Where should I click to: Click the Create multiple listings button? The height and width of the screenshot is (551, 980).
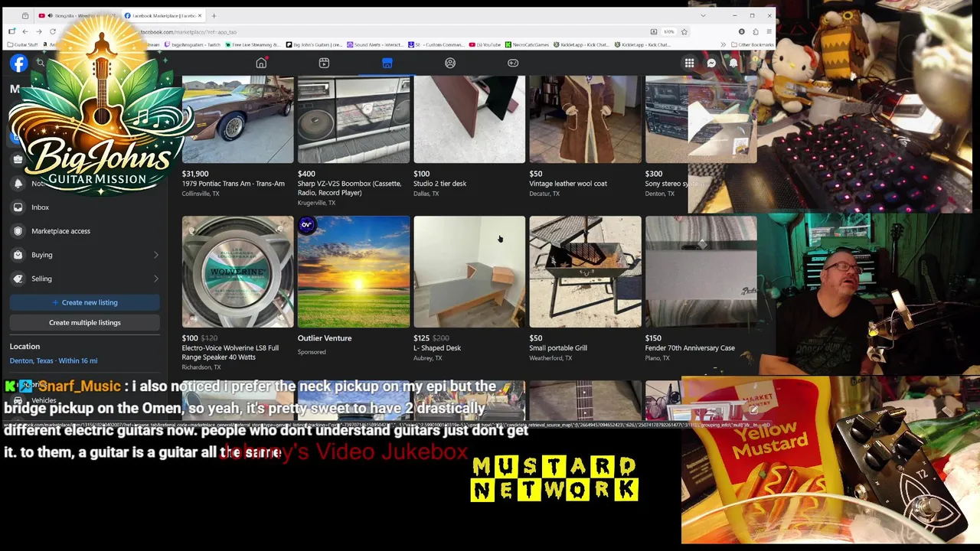click(84, 322)
